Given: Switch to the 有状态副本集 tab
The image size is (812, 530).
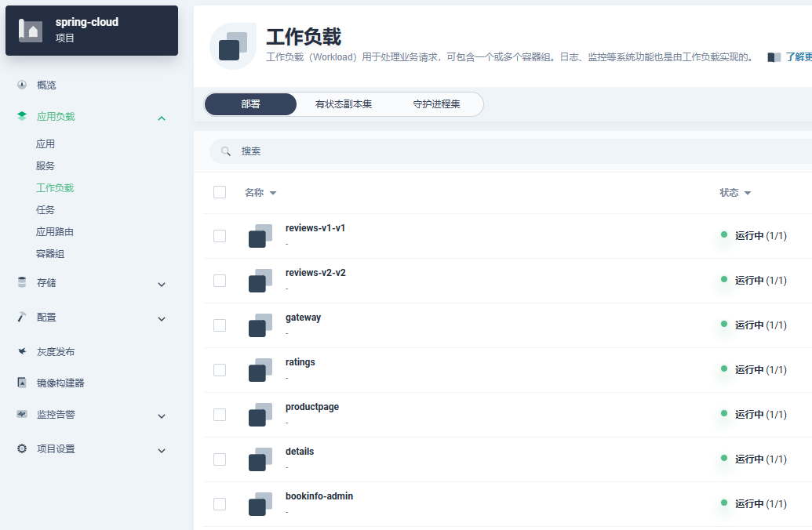Looking at the screenshot, I should [344, 104].
